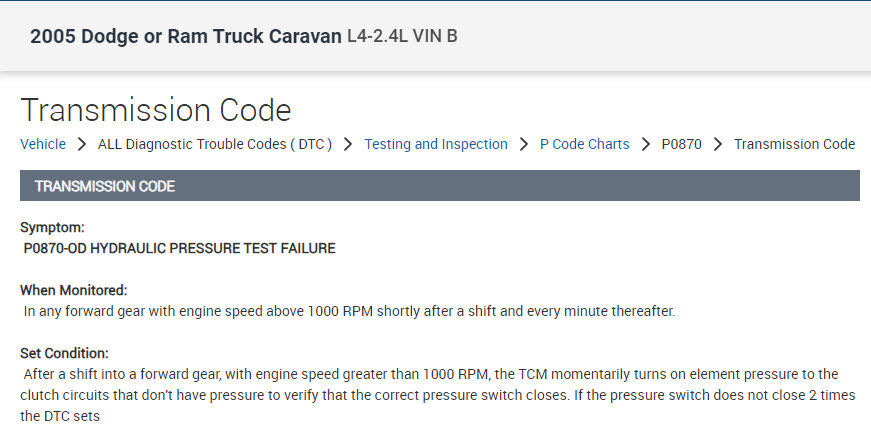Click the chevron right after P0870
The image size is (871, 434).
coord(718,144)
